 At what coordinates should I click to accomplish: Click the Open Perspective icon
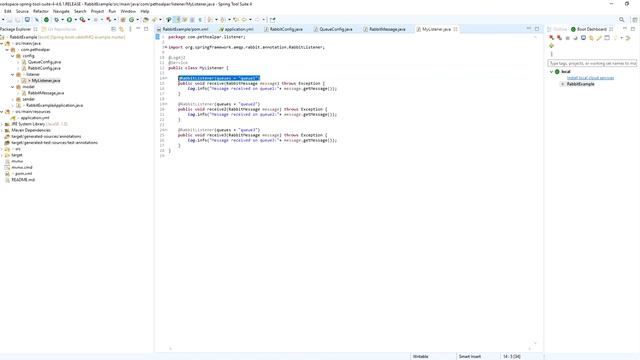pos(635,20)
